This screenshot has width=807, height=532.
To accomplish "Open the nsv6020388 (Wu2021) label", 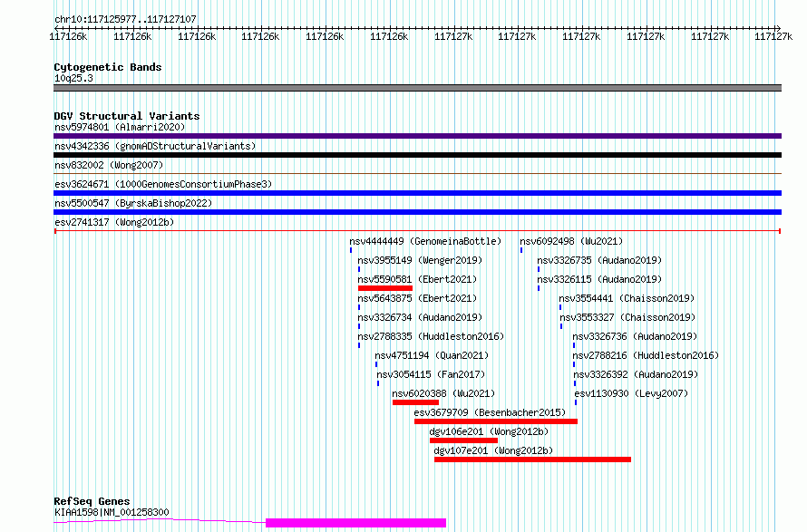I will coord(443,393).
